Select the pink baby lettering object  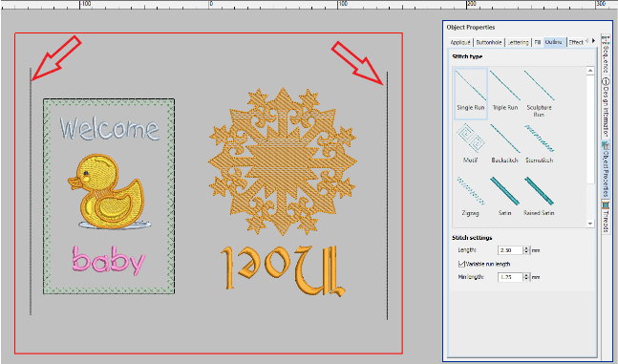click(x=108, y=261)
